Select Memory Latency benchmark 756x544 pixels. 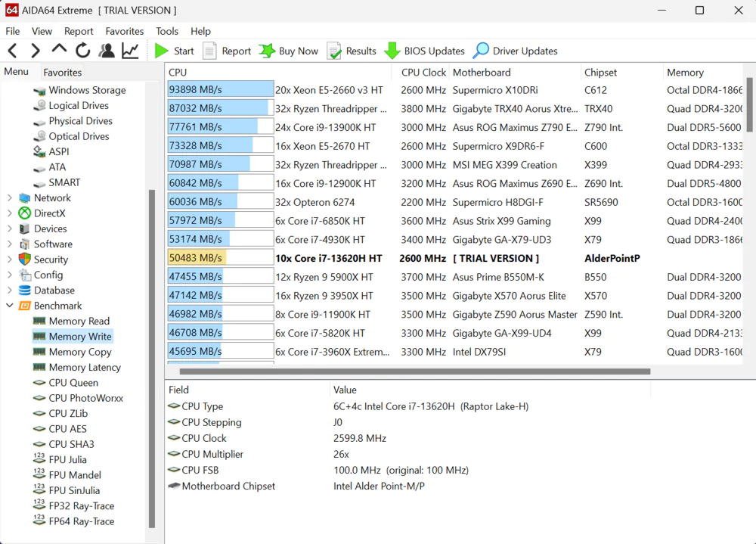coord(85,368)
